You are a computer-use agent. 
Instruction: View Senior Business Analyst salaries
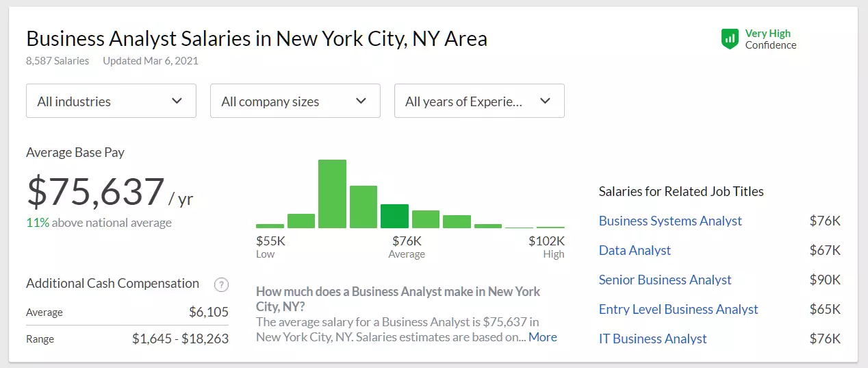point(665,280)
